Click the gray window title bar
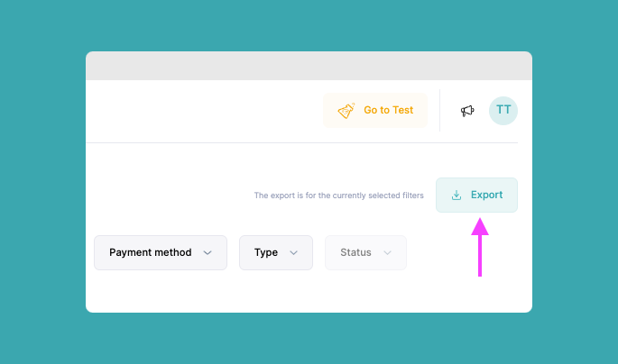This screenshot has width=618, height=364. coord(309,66)
